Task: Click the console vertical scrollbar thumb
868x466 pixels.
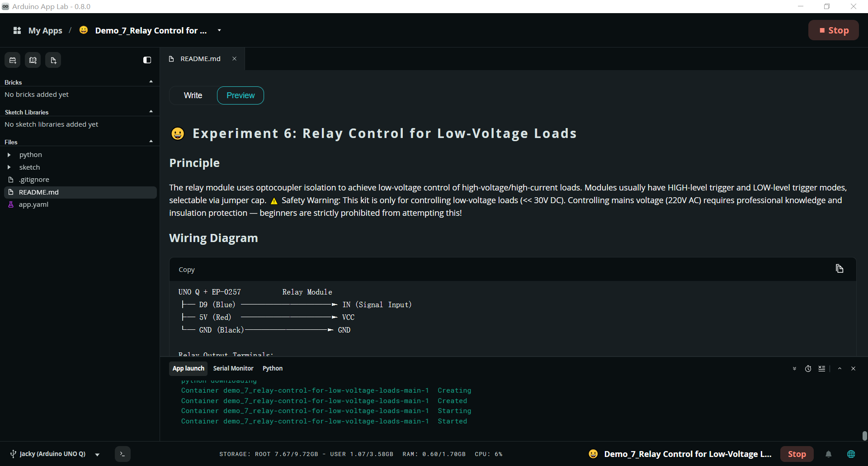Action: click(864, 435)
